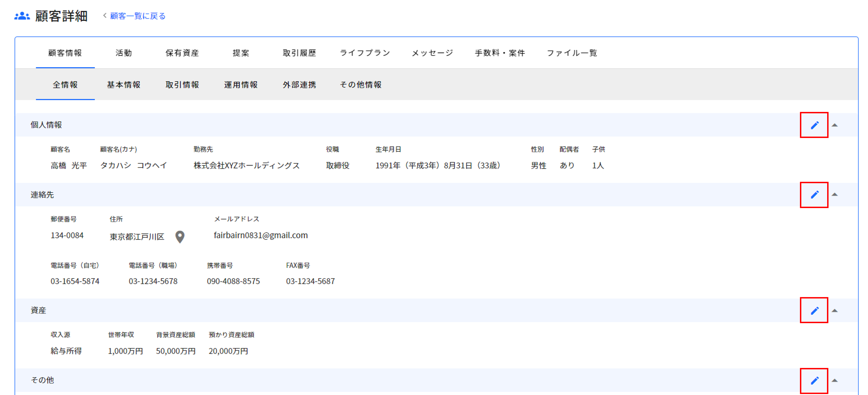Viewport: 868px width, 395px height.
Task: Switch to 基本情報 sub-tab
Action: pyautogui.click(x=124, y=85)
